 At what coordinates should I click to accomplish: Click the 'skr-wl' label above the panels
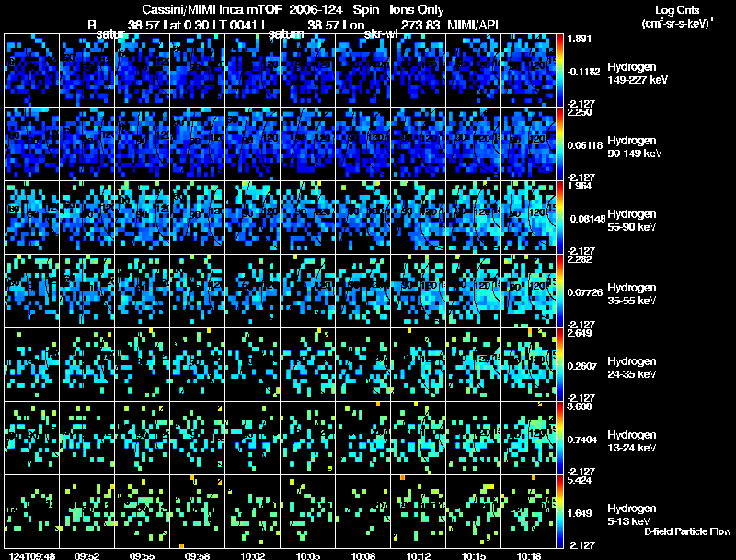(x=381, y=34)
